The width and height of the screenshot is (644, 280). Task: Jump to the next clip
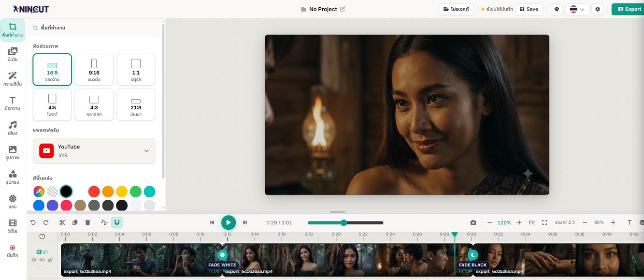pos(245,222)
